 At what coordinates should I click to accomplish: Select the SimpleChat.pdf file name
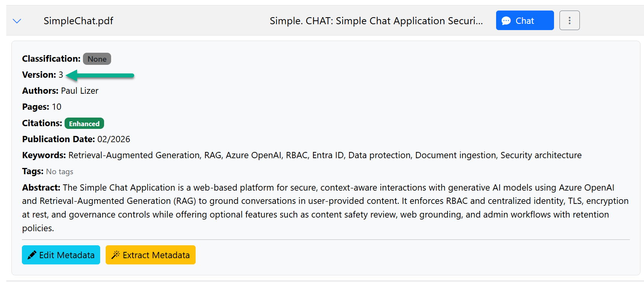[78, 21]
